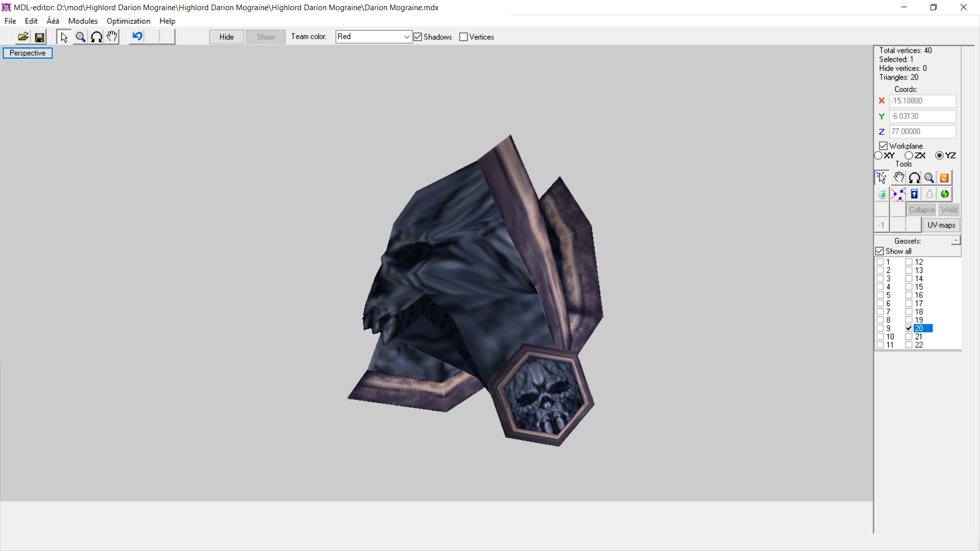Screen dimensions: 980x551
Task: Click the 'Total vertices: 40' text
Action: point(905,51)
